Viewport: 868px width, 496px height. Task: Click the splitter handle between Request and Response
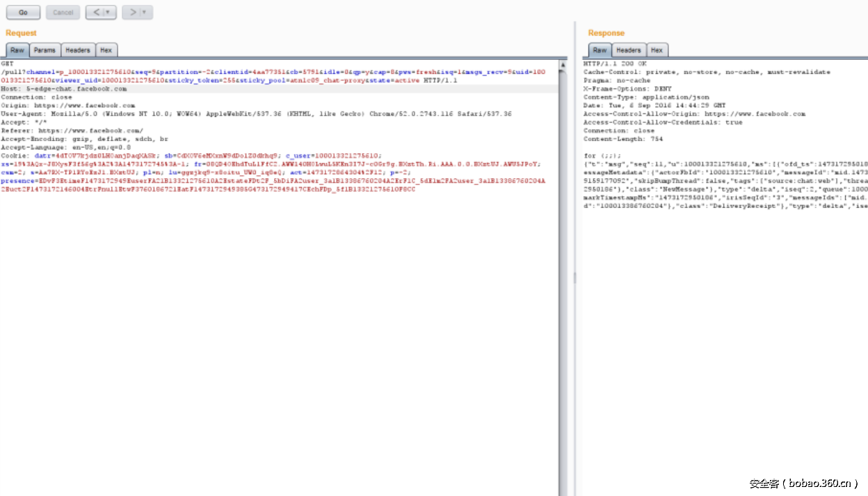click(574, 277)
